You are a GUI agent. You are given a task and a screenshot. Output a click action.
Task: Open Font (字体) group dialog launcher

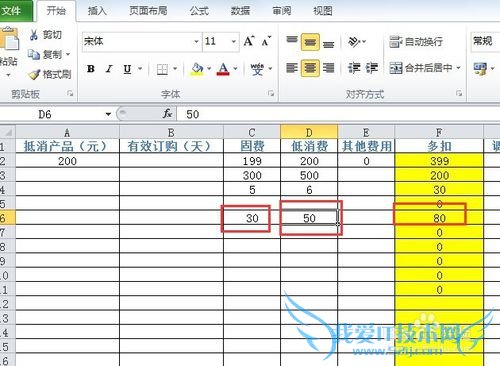(x=271, y=94)
